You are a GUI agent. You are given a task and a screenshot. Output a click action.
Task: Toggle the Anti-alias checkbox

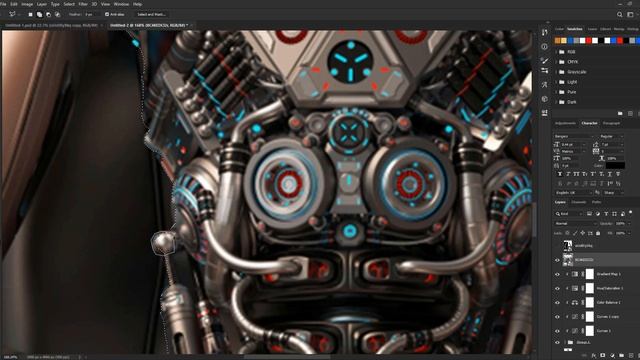coord(107,14)
